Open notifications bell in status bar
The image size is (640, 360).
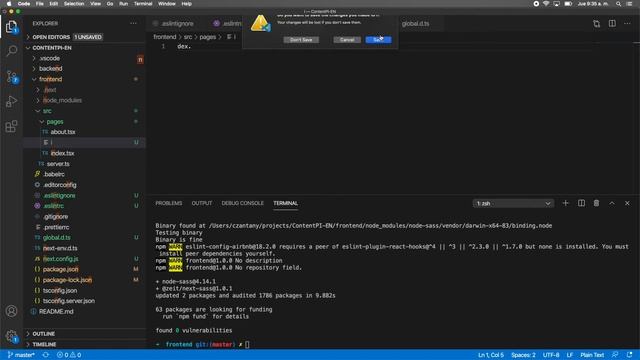[630, 355]
